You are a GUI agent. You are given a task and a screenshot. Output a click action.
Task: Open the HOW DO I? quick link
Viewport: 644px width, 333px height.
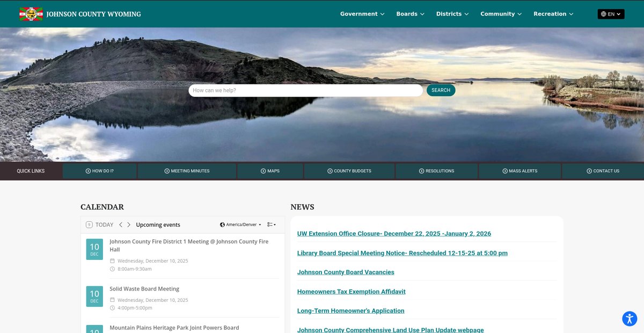(x=100, y=171)
